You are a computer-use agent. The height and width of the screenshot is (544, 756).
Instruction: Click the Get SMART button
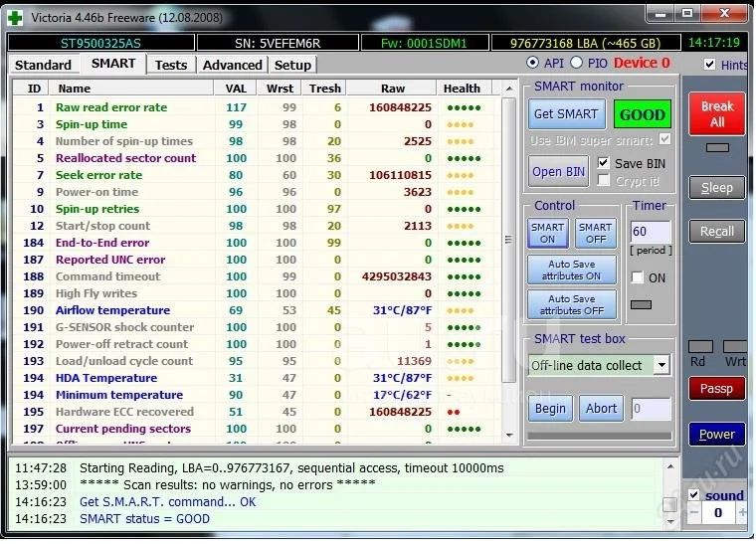pos(565,114)
